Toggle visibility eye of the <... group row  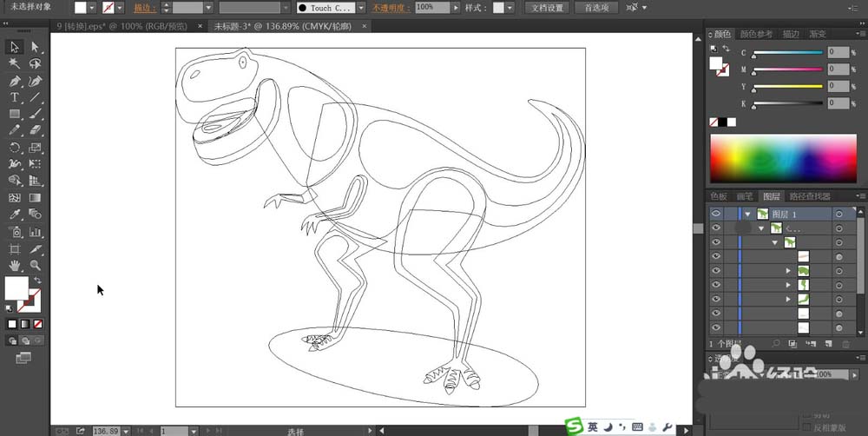point(716,228)
